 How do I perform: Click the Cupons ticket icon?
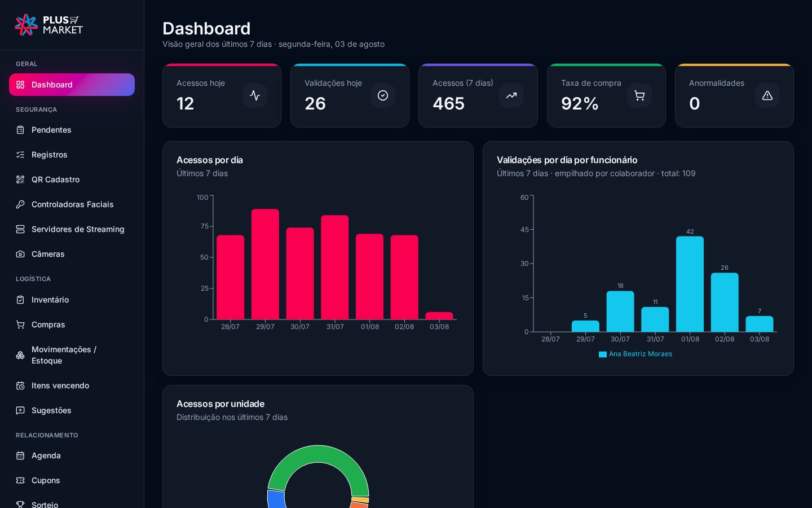[x=20, y=480]
